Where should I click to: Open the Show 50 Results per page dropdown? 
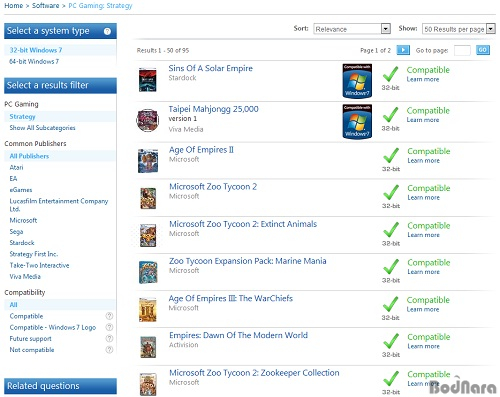[458, 29]
